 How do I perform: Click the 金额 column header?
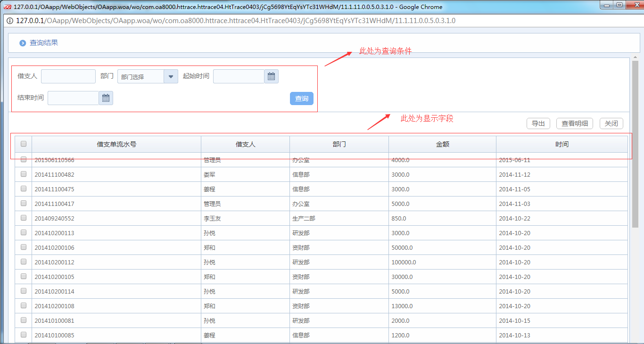(442, 144)
